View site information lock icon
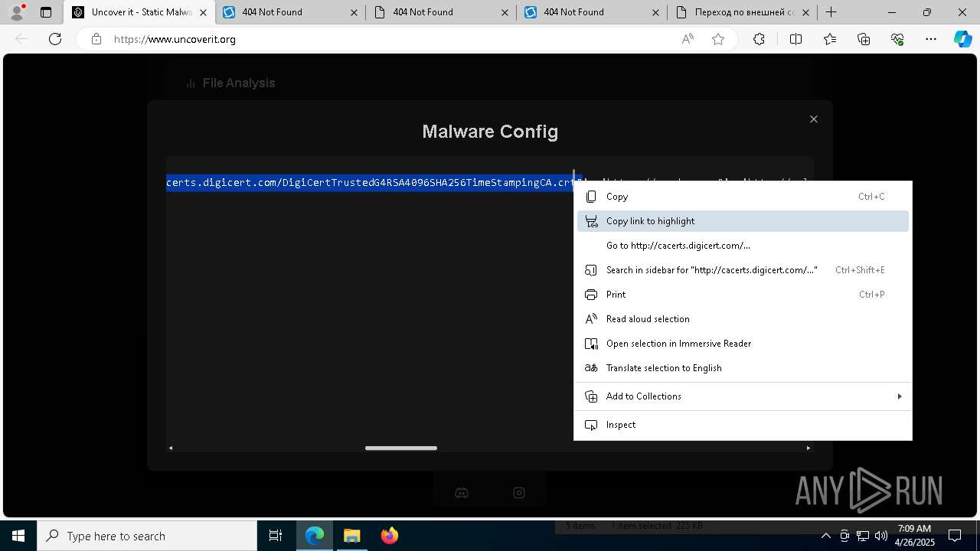This screenshot has height=551, width=980. pos(96,39)
